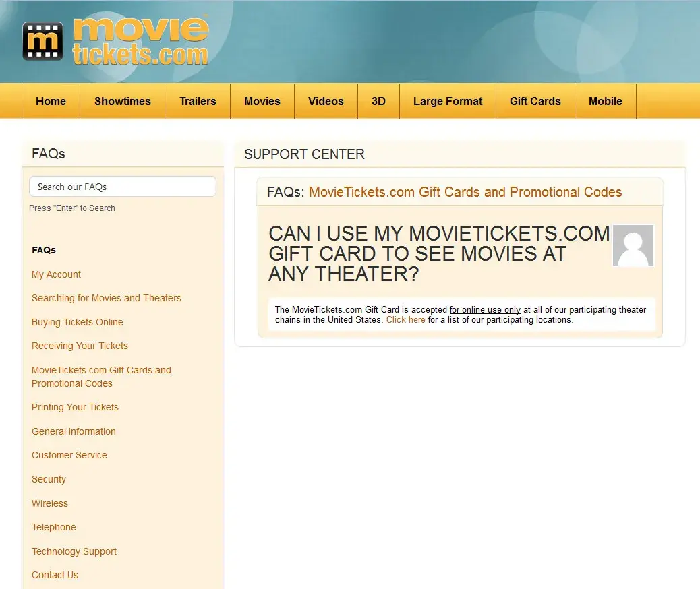Screen dimensions: 700x589
Task: Open the Home menu tab
Action: [51, 101]
